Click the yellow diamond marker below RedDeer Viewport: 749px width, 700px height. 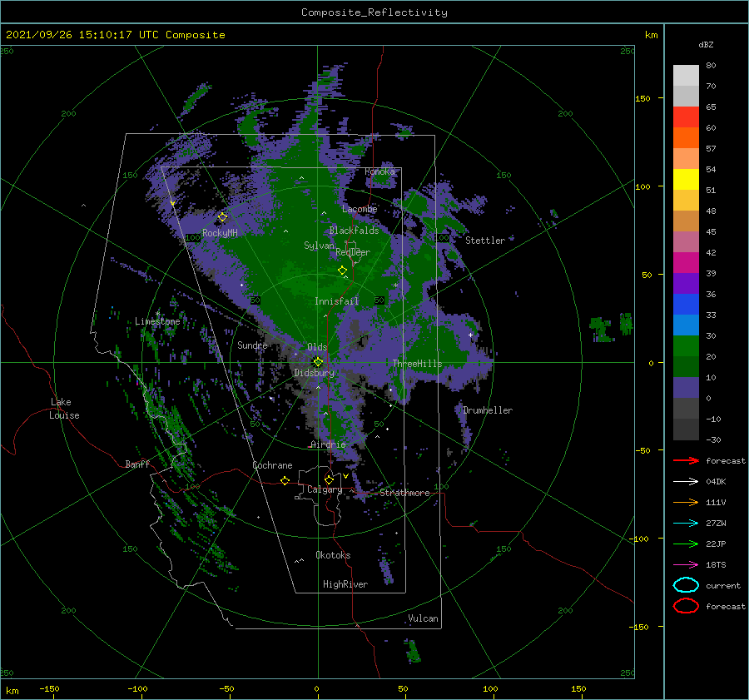[342, 271]
